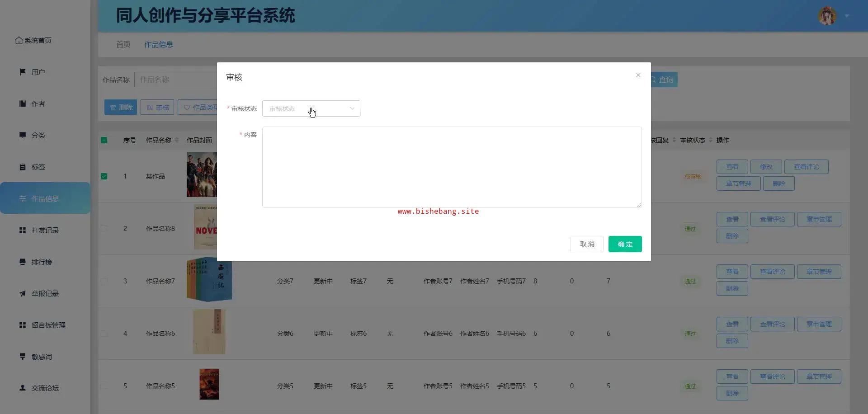The height and width of the screenshot is (414, 868).
Task: Expand the user avatar menu arrow
Action: click(847, 16)
